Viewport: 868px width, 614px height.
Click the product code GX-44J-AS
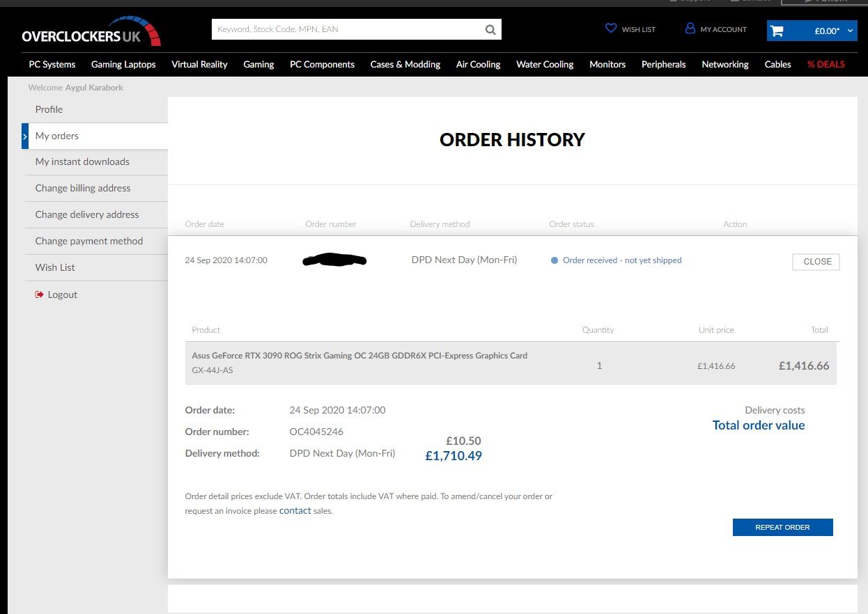(x=212, y=370)
